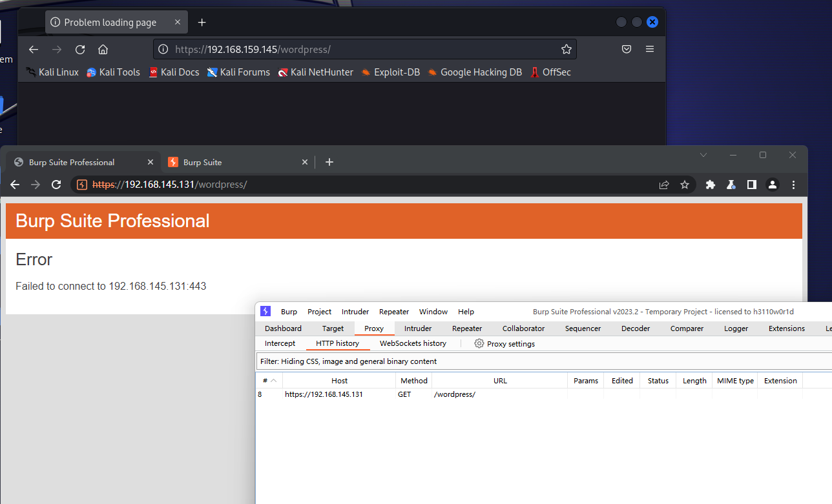Click share page icon in Burp browser

(664, 185)
